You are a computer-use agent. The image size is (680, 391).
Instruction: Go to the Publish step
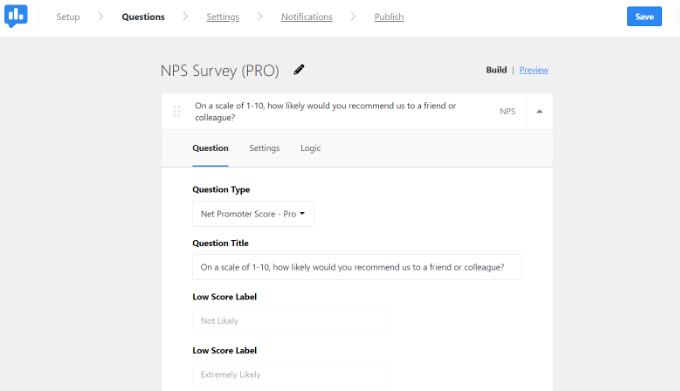(x=389, y=16)
